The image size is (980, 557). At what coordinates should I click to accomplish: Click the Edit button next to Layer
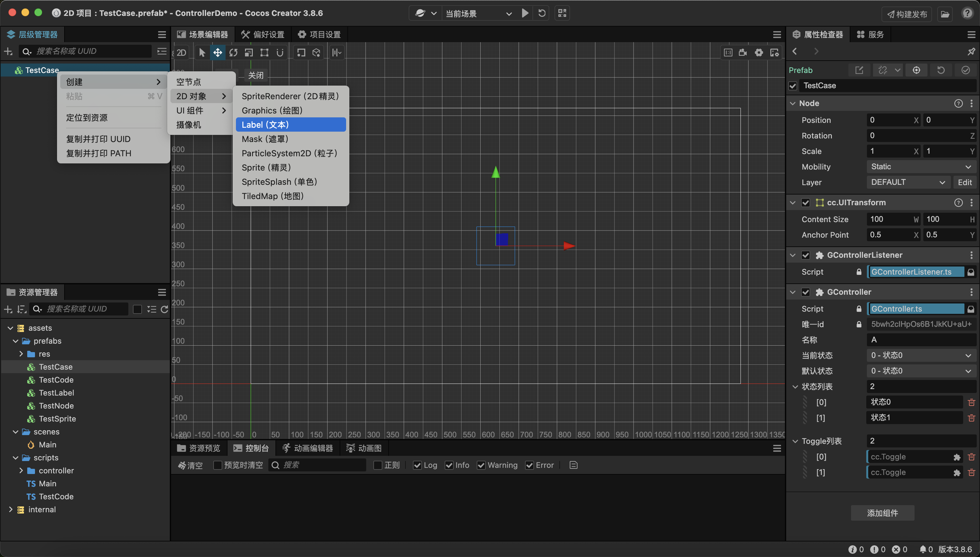click(x=964, y=183)
